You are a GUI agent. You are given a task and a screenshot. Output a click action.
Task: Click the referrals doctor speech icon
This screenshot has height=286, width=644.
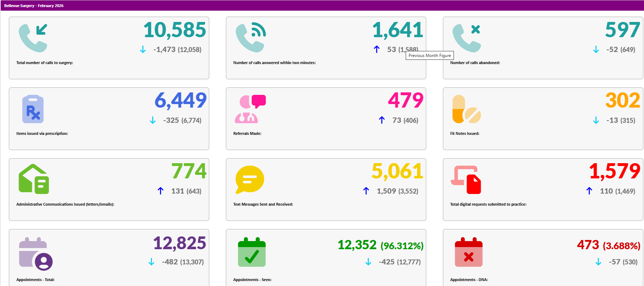click(x=250, y=109)
